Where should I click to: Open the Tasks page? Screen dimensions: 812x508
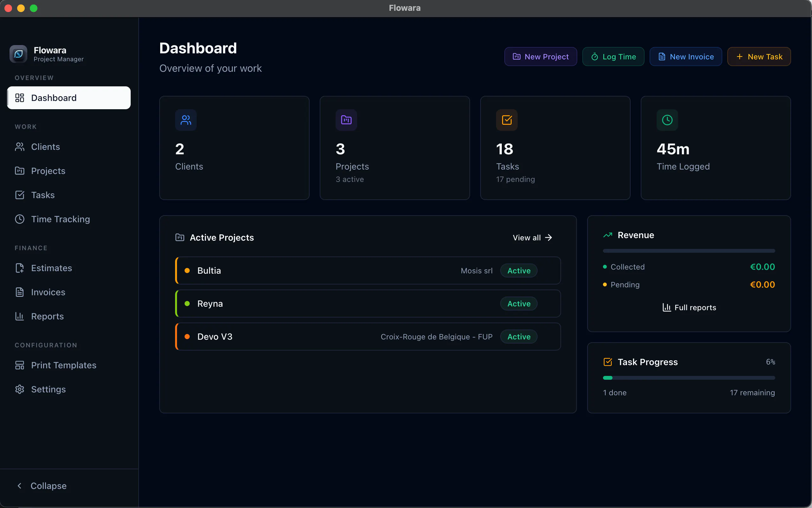point(69,195)
